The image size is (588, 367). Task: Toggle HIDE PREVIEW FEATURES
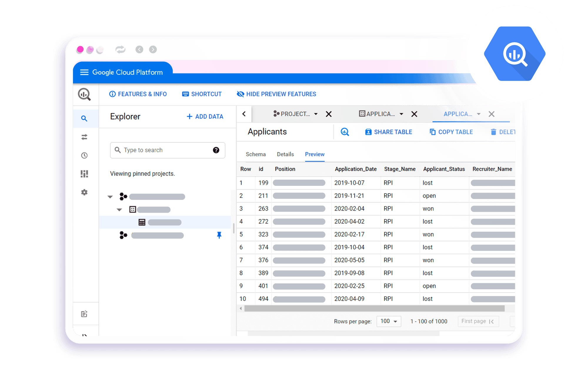pyautogui.click(x=276, y=94)
